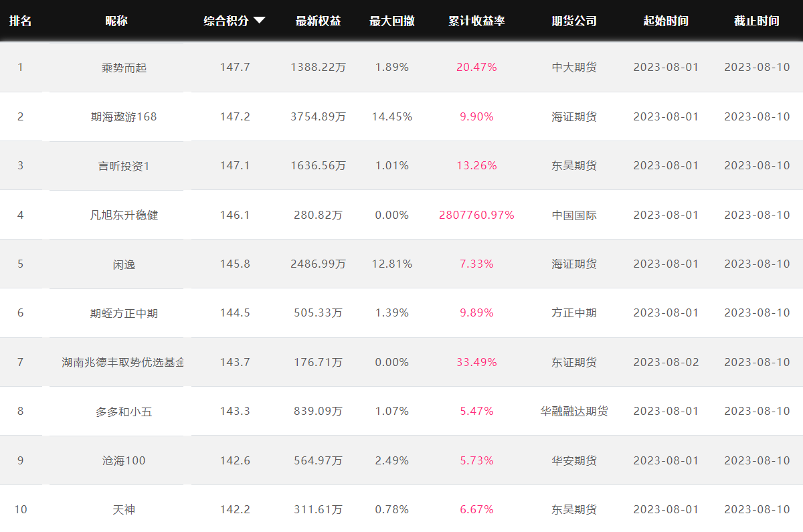Select score 143.7
Screen dimensions: 803x532
pyautogui.click(x=235, y=362)
